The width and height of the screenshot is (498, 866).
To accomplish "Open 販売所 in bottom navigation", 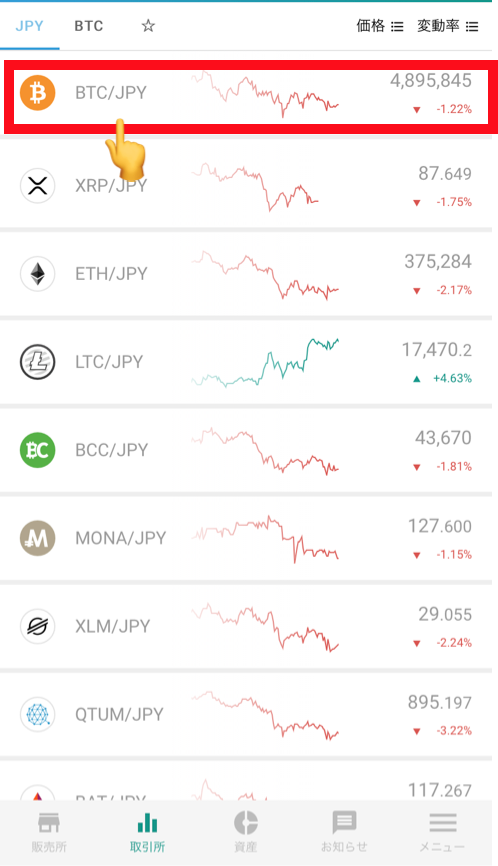I will [x=49, y=832].
